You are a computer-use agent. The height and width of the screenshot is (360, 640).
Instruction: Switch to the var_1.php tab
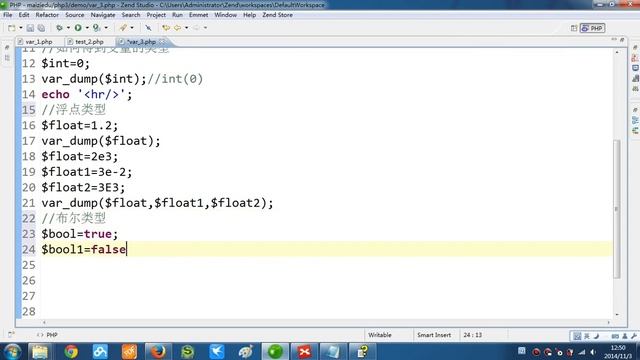coord(39,42)
